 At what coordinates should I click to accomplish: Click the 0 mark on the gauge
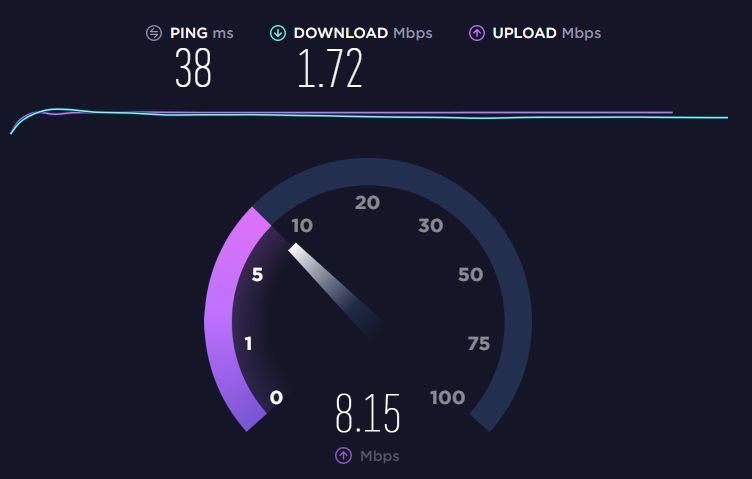[276, 397]
